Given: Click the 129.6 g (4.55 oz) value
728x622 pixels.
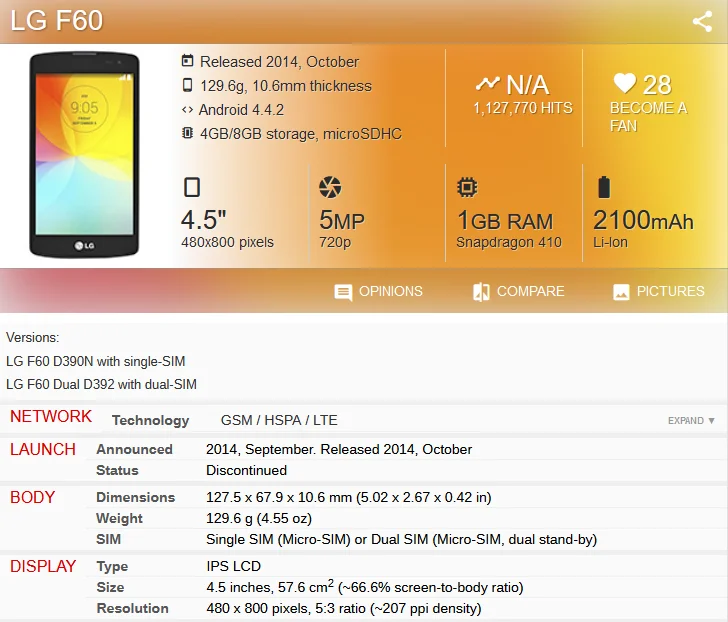Looking at the screenshot, I should (259, 518).
